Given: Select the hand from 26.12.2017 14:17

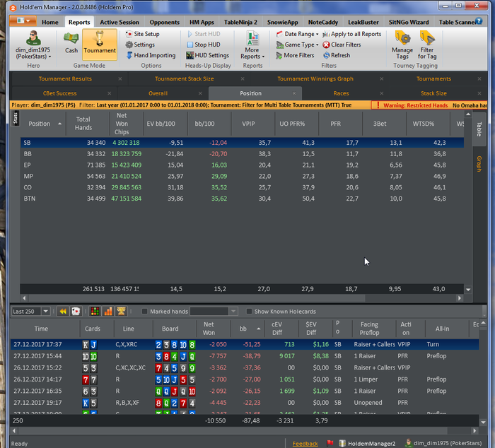Looking at the screenshot, I should 245,379.
